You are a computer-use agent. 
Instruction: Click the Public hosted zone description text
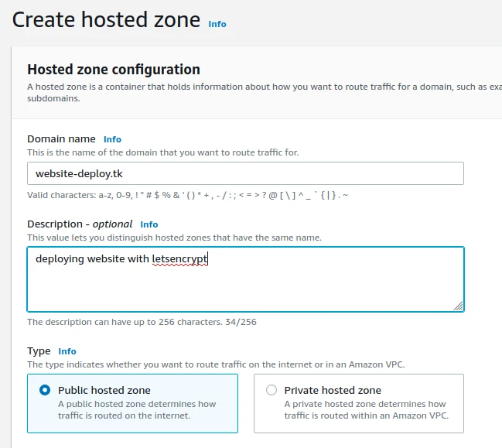tap(137, 410)
